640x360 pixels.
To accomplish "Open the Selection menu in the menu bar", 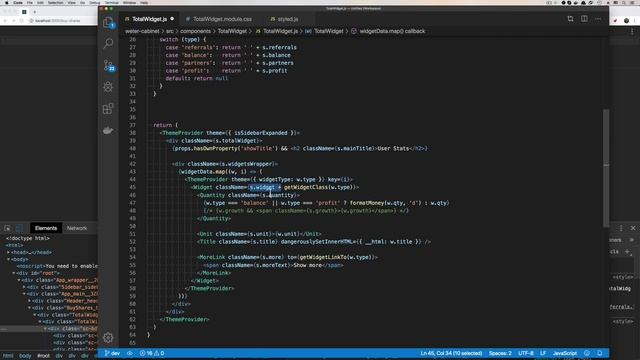I will click(56, 2).
